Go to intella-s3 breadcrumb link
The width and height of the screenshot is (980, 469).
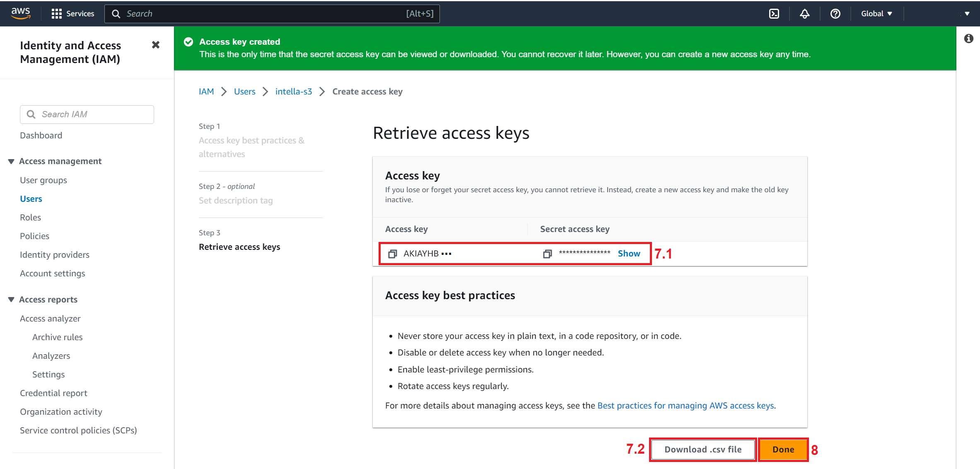click(294, 92)
